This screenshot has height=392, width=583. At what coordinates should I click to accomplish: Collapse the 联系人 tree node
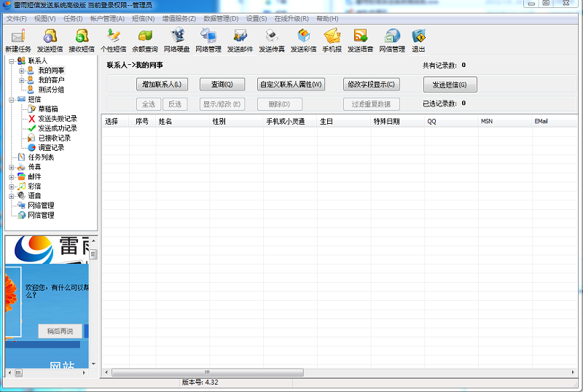[12, 61]
